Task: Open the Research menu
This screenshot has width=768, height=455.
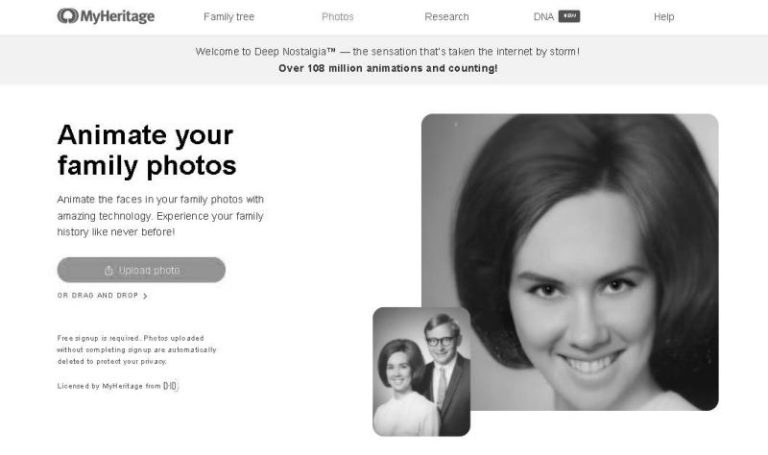Action: (447, 17)
